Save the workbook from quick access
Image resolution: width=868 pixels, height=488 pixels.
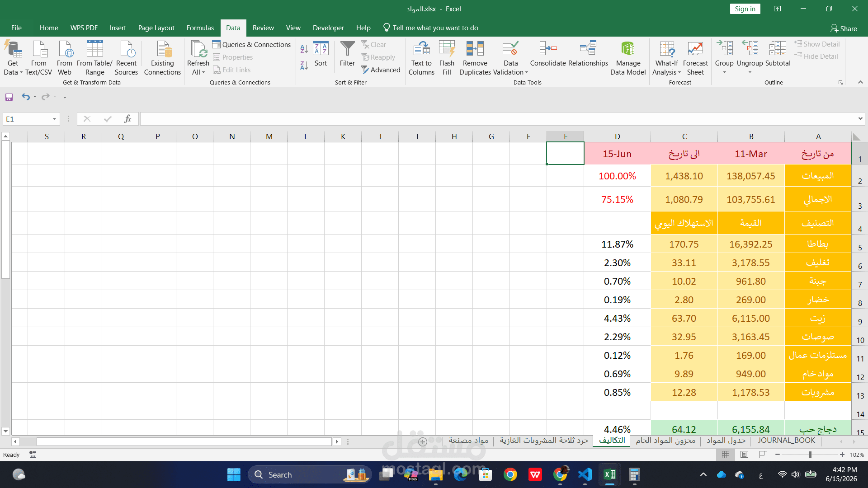click(x=9, y=97)
